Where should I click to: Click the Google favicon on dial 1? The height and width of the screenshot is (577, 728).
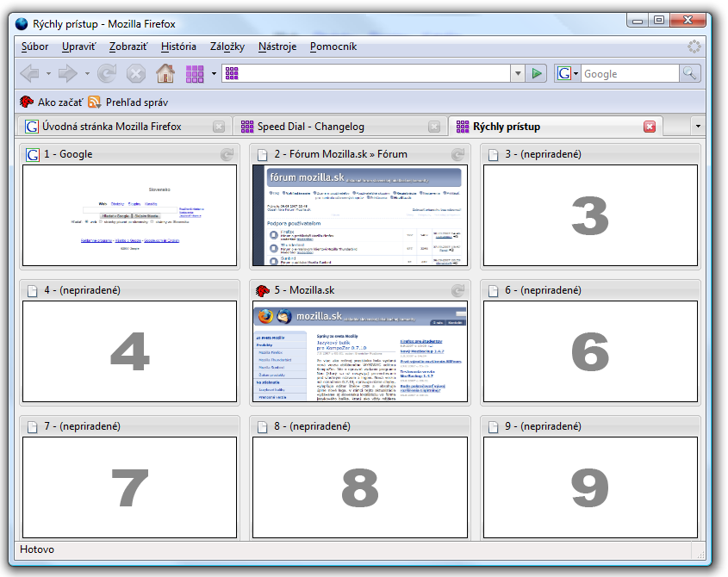[32, 154]
